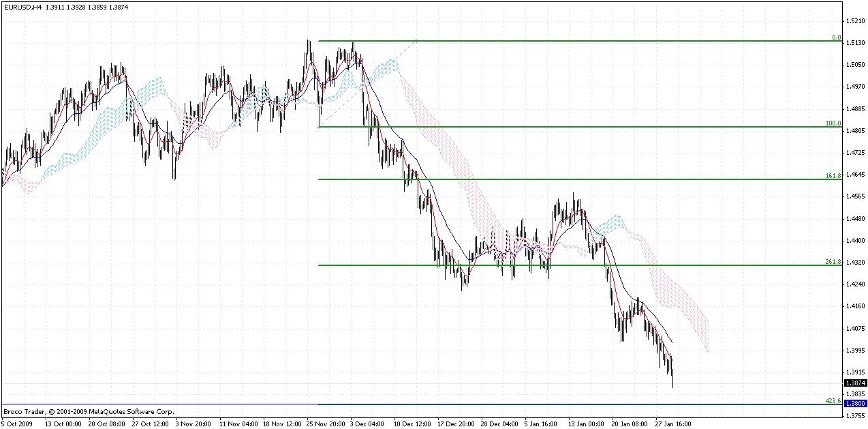Select the 100.0 Fibonacci level line
Screen dimensions: 868x429
[579, 127]
